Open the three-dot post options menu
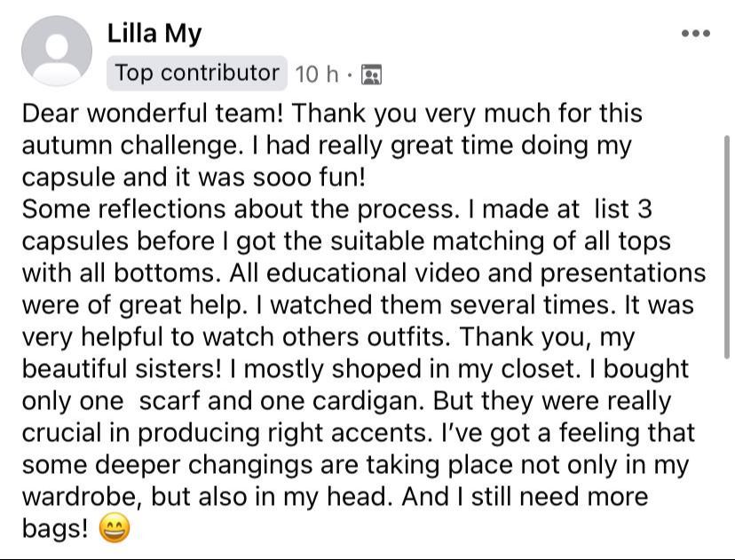735x560 pixels. [696, 33]
